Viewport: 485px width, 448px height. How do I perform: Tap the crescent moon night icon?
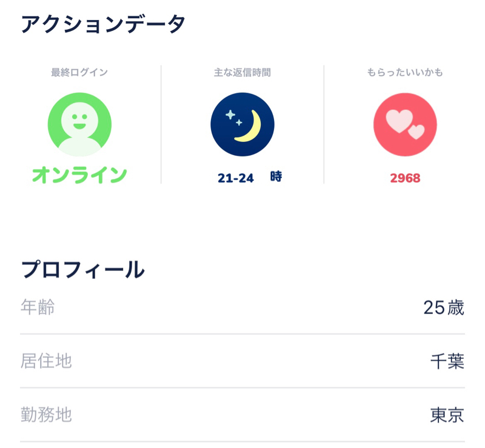(x=242, y=124)
